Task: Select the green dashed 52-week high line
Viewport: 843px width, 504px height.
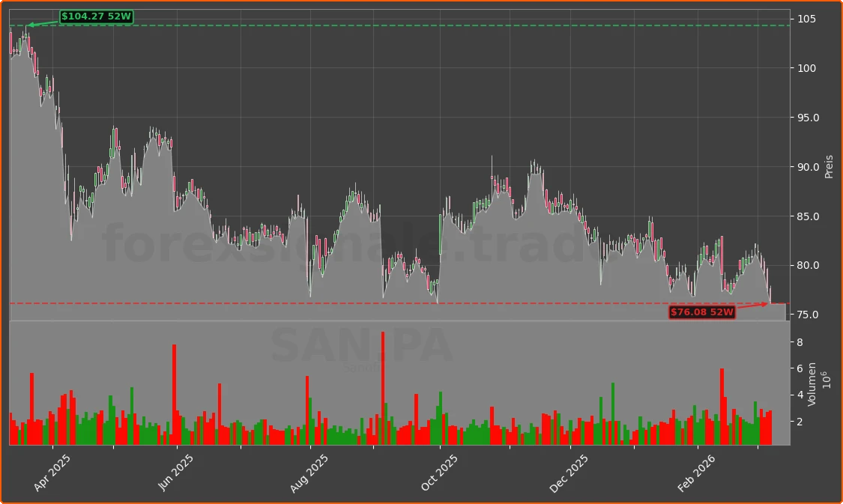Action: point(375,25)
